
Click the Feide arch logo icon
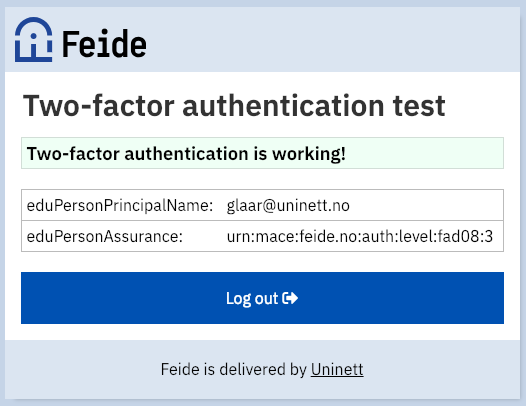point(34,40)
